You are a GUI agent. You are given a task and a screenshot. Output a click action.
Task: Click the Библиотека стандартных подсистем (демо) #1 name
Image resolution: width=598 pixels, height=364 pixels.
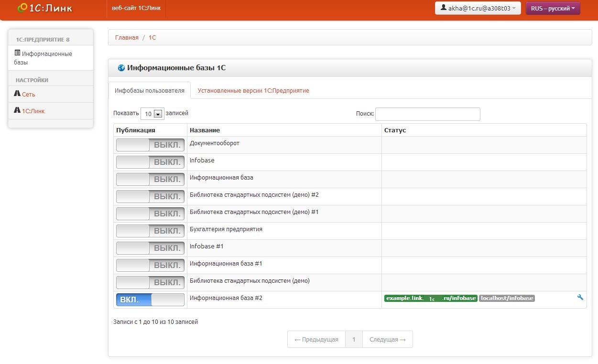tap(254, 212)
